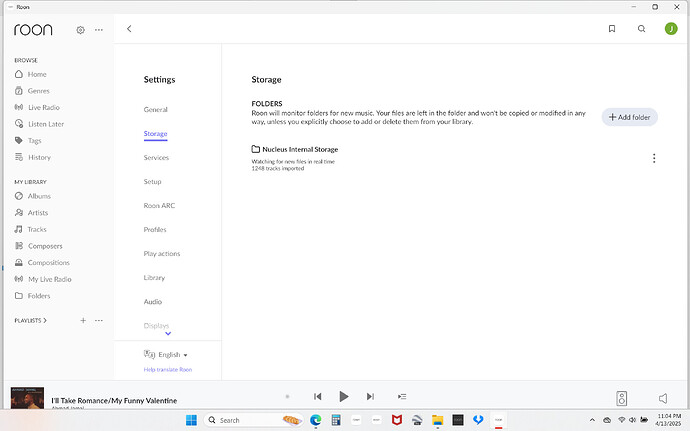Select the Profiles settings tab
The height and width of the screenshot is (431, 690).
[155, 229]
